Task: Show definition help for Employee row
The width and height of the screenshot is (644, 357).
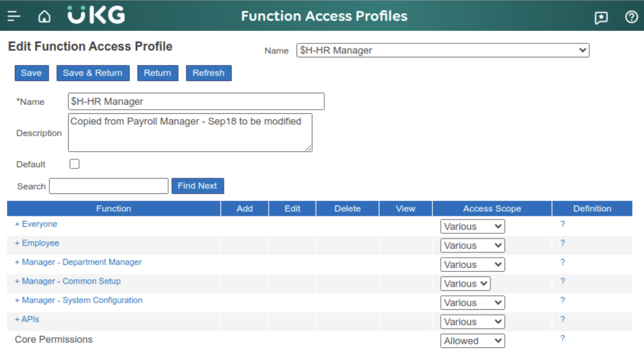Action: (563, 243)
